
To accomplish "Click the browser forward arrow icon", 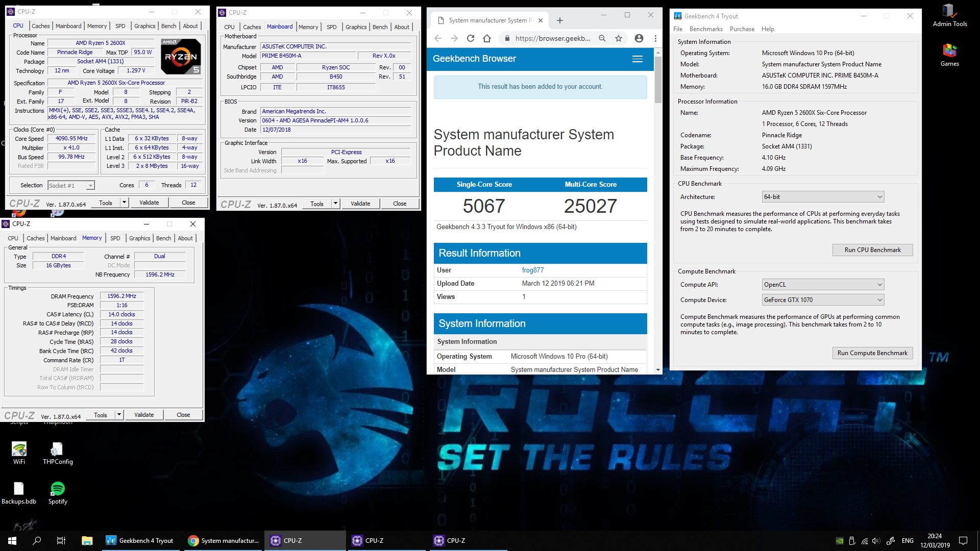I will click(454, 38).
